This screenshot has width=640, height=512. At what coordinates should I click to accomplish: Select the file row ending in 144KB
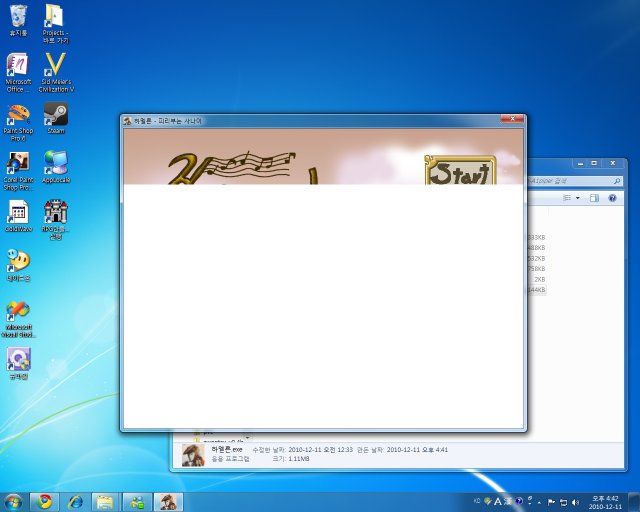tap(536, 290)
